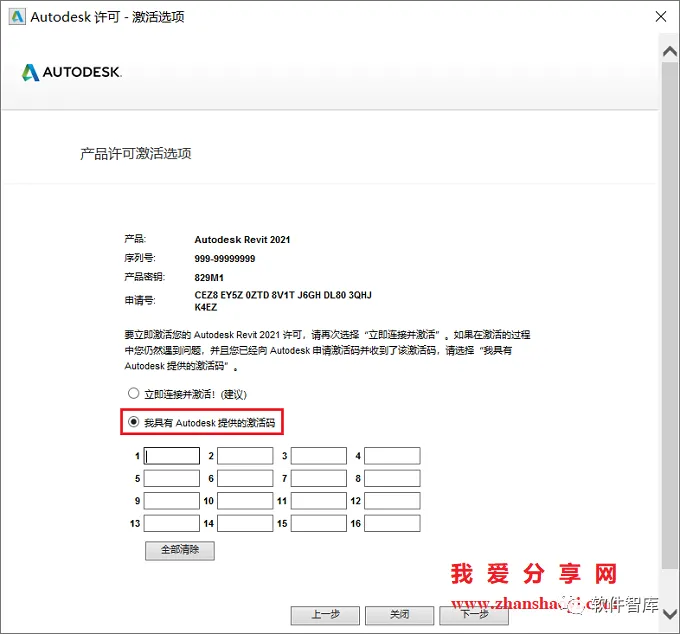The height and width of the screenshot is (634, 680).
Task: Click activation code field 10
Action: click(x=245, y=501)
